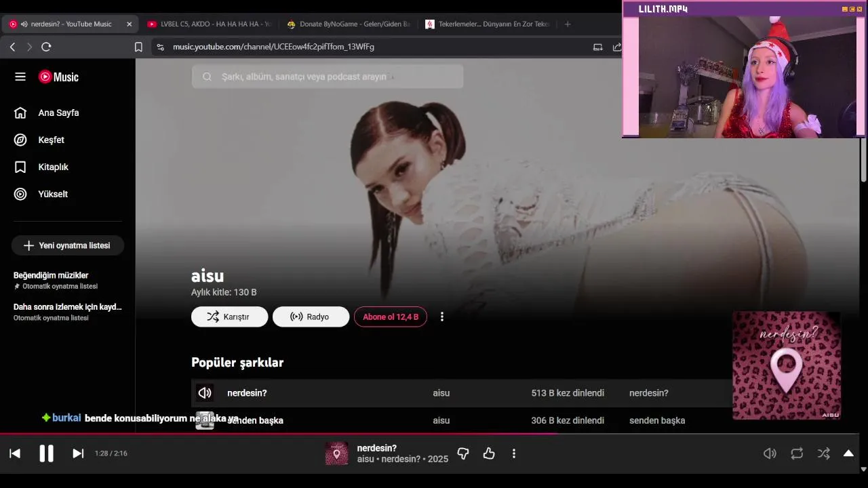
Task: Start aisu Radyo station
Action: [x=311, y=317]
